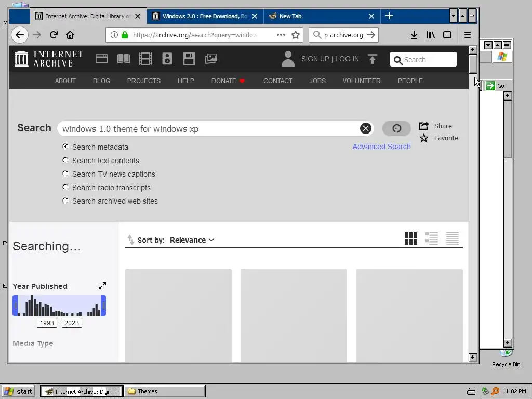
Task: Open a new browser tab with plus
Action: tap(389, 16)
